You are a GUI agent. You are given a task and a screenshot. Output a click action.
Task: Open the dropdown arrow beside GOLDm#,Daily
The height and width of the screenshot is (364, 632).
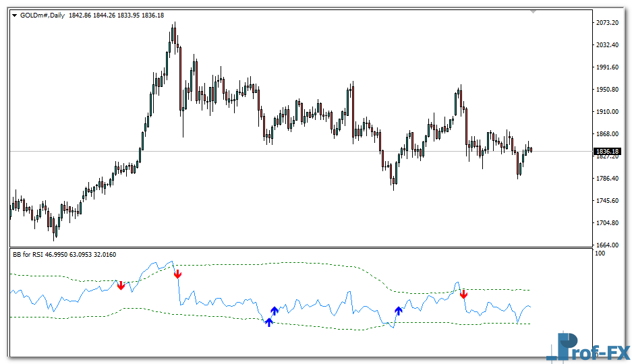coord(15,16)
